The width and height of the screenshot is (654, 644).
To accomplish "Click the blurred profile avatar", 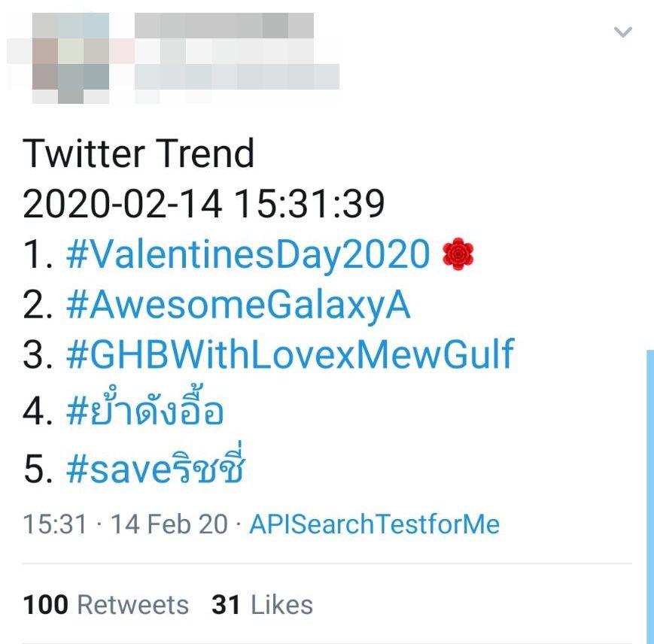I will [71, 58].
